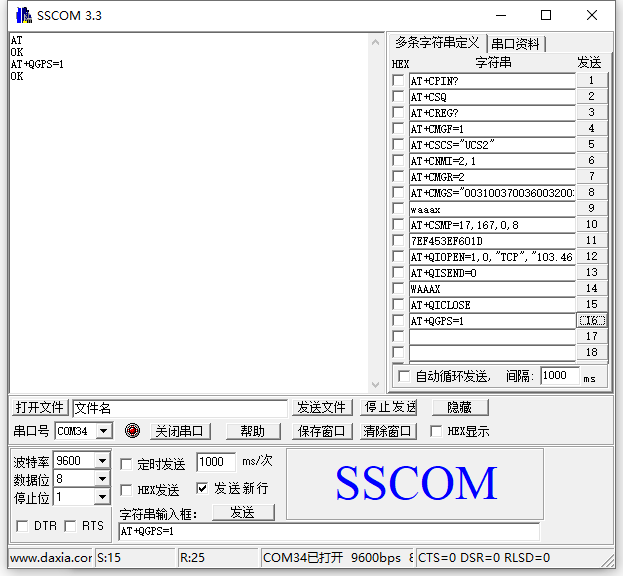Uncheck 发送新行 checkbox

tap(202, 488)
